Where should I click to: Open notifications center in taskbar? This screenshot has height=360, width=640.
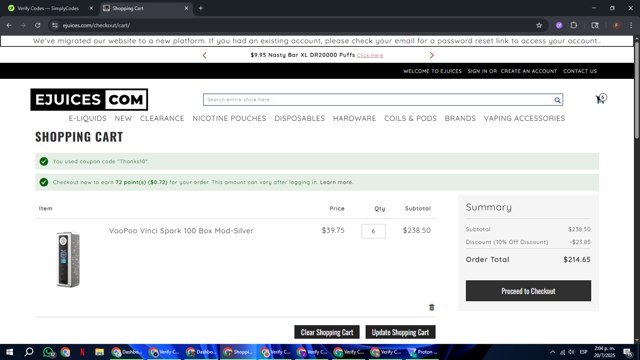(x=628, y=352)
